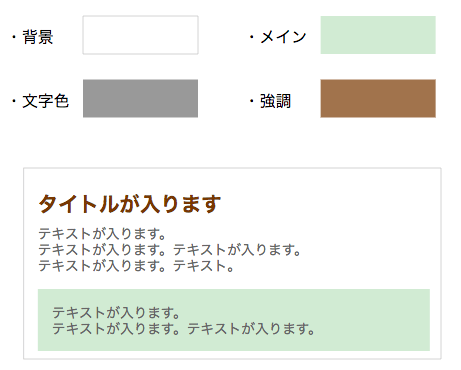Screen dimensions: 461x370
Task: Click the 強調 label
Action: (275, 101)
